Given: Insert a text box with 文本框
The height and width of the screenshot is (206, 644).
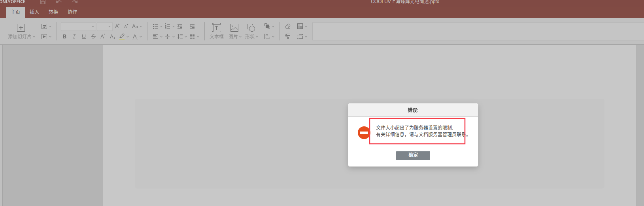Looking at the screenshot, I should tap(216, 31).
